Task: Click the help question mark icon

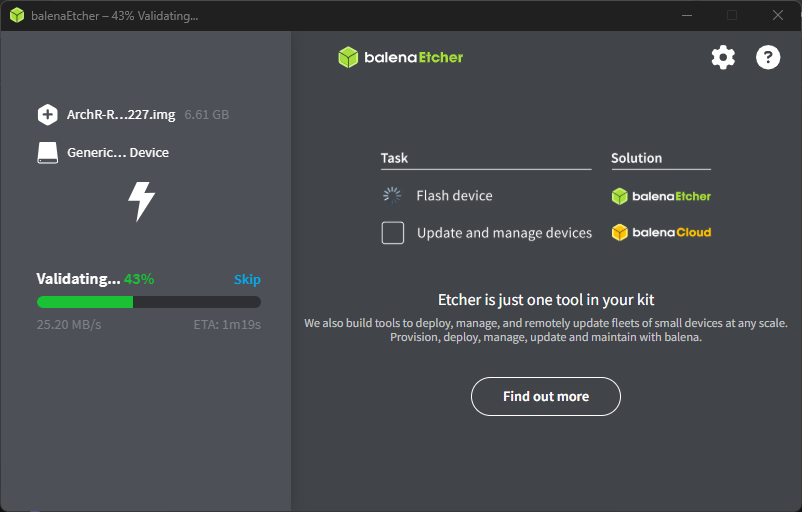Action: (768, 57)
